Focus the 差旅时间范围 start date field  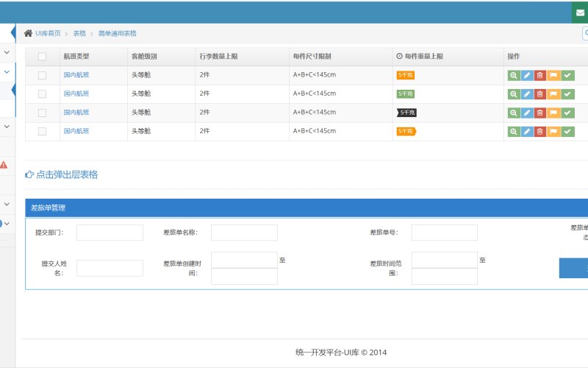[445, 260]
